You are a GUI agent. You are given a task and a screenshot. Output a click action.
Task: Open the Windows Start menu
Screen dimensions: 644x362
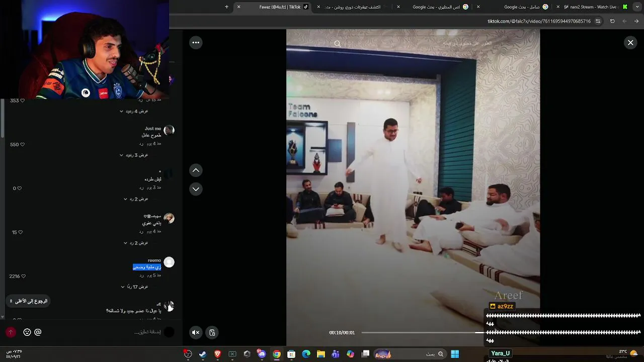click(x=455, y=354)
